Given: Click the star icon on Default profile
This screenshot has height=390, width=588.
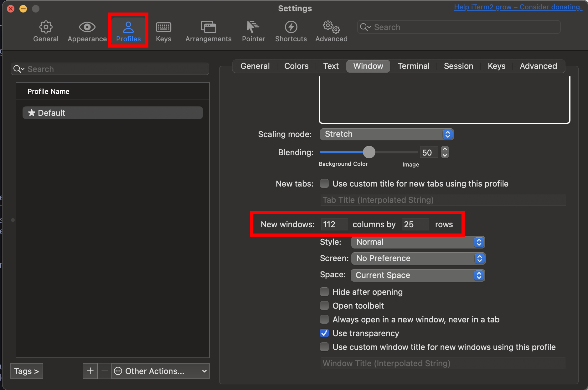Looking at the screenshot, I should coord(32,113).
